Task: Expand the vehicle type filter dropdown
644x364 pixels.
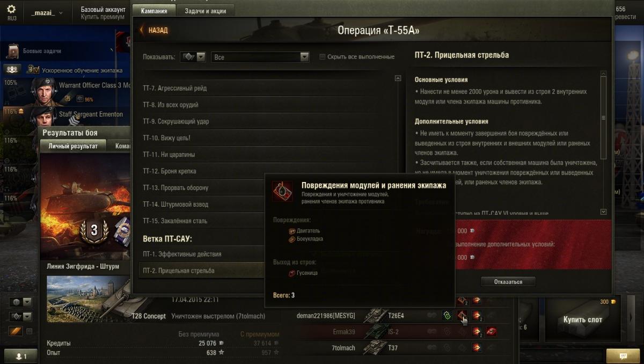Action: [x=193, y=57]
